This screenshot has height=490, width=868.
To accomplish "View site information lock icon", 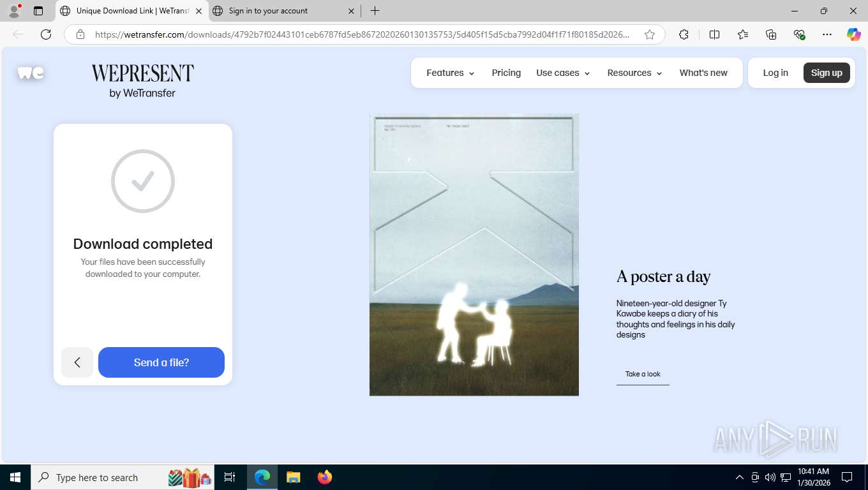I will coord(80,34).
